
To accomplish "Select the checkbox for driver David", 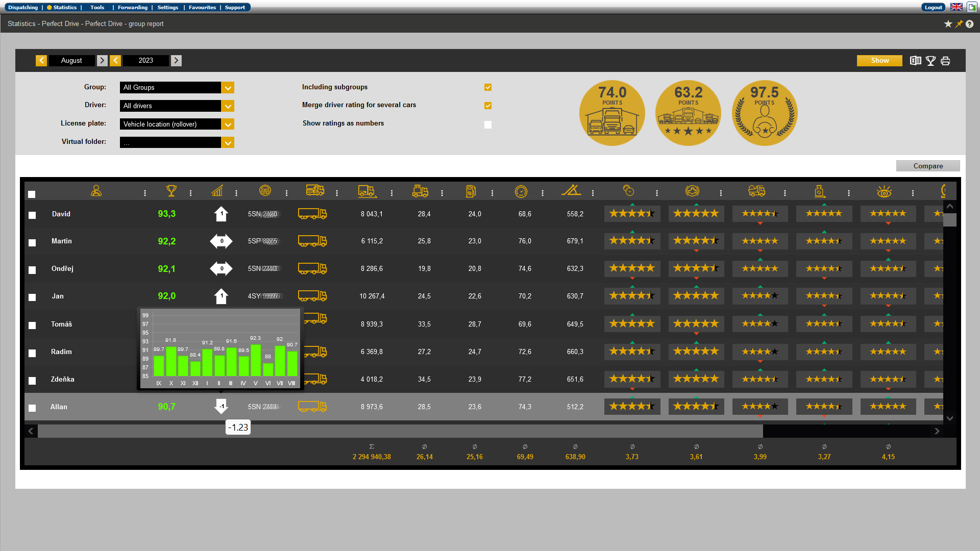I will 32,215.
